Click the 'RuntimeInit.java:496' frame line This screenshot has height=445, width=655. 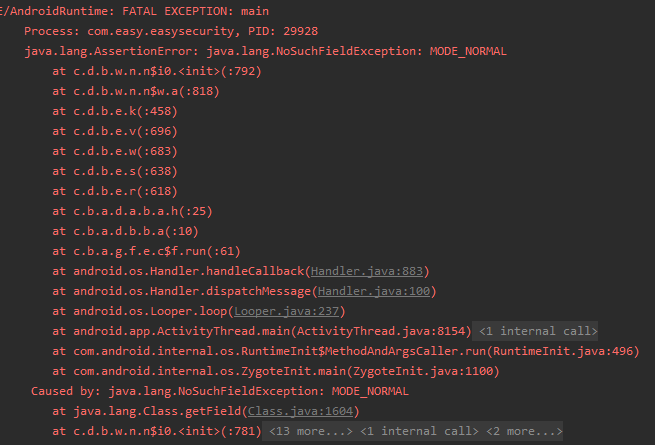point(346,351)
